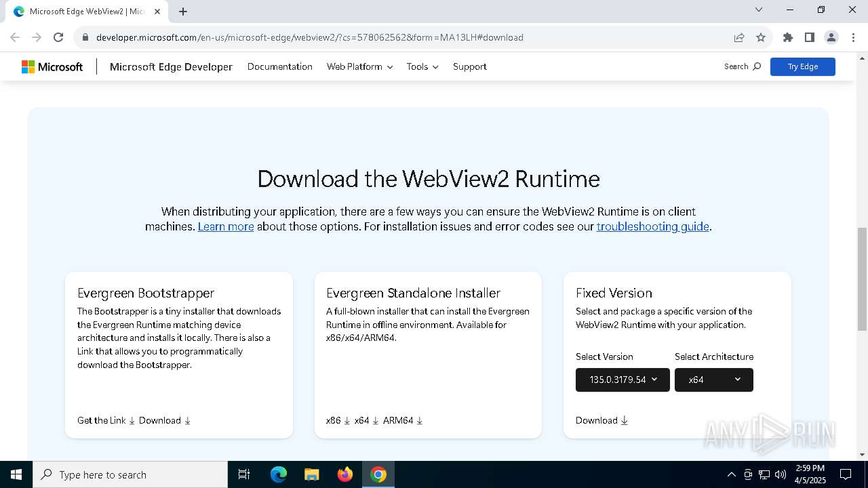Image resolution: width=868 pixels, height=488 pixels.
Task: Click the browser forward arrow
Action: pyautogui.click(x=37, y=37)
